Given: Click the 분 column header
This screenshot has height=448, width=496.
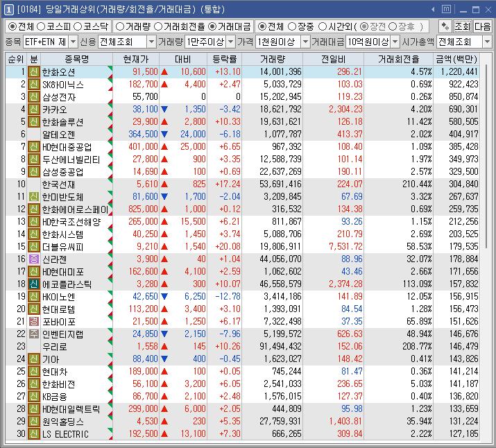Looking at the screenshot, I should (x=33, y=59).
